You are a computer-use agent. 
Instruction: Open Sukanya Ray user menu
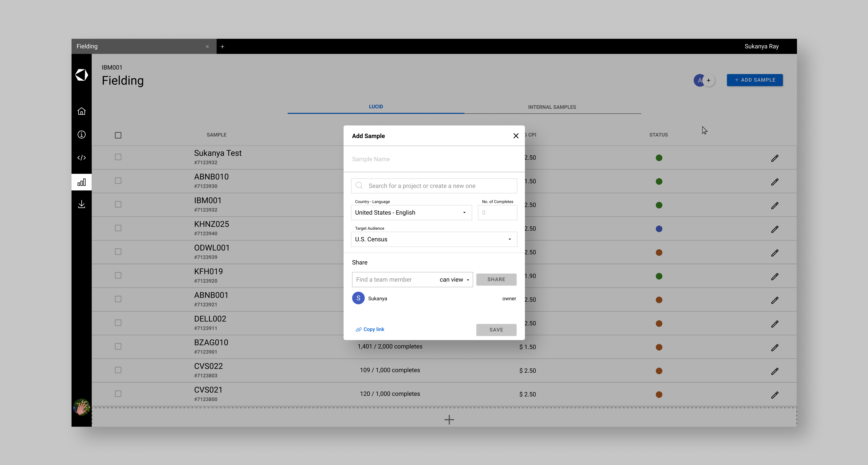click(x=762, y=46)
